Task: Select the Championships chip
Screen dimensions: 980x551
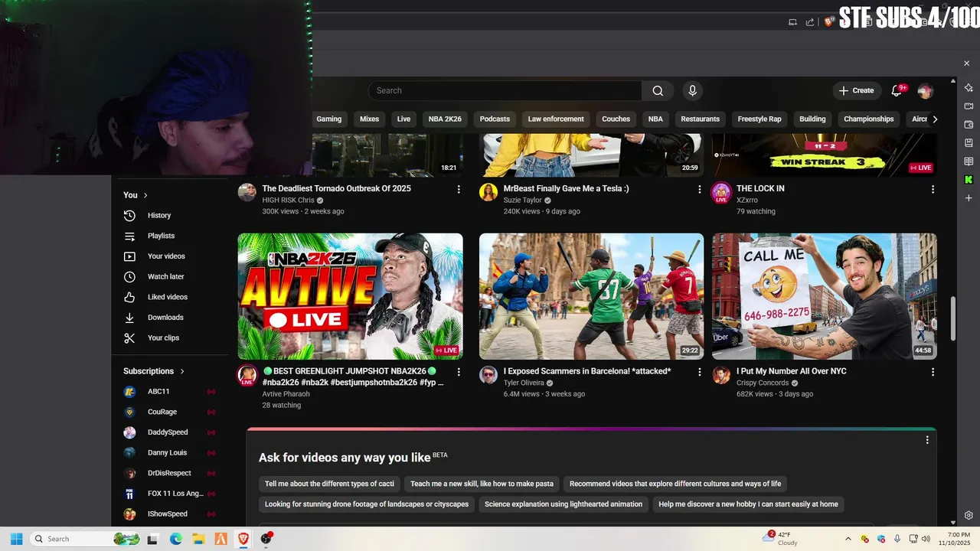Action: (x=869, y=119)
